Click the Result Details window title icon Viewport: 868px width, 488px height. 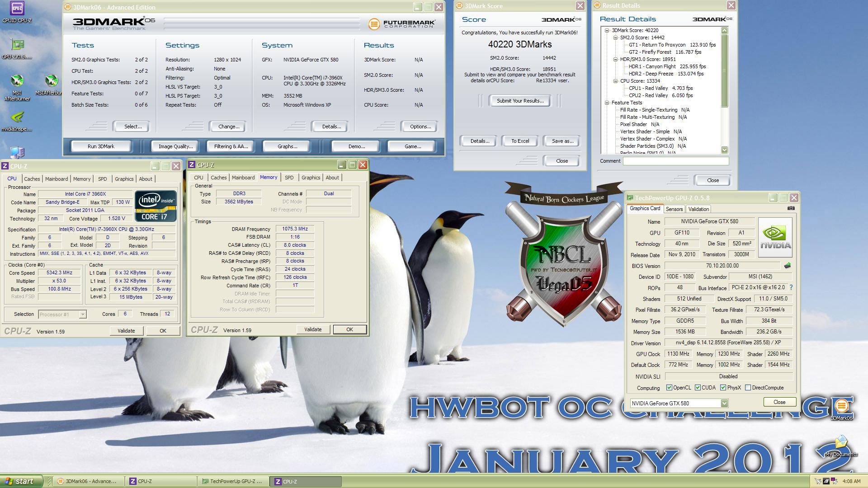(597, 5)
